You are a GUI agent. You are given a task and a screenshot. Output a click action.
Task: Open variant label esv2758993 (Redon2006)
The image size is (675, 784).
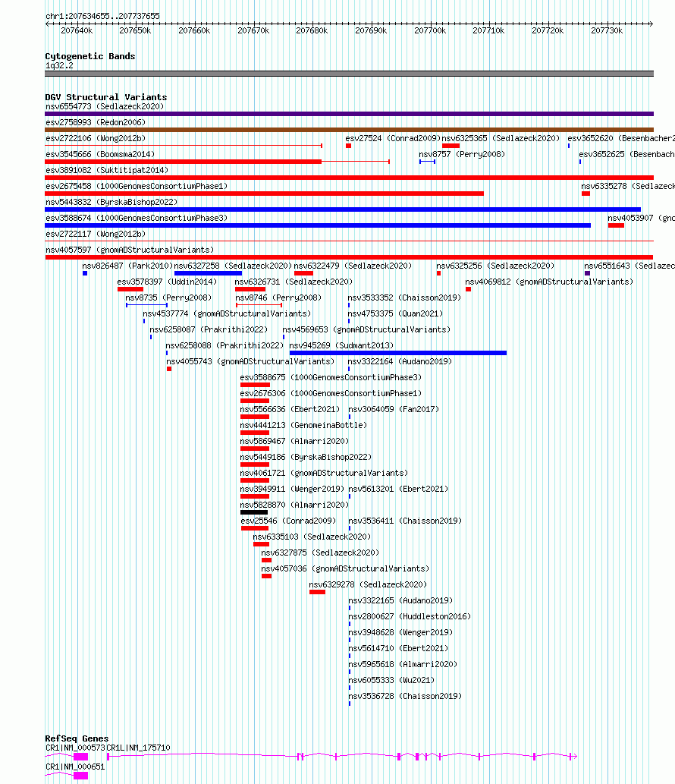tap(96, 122)
